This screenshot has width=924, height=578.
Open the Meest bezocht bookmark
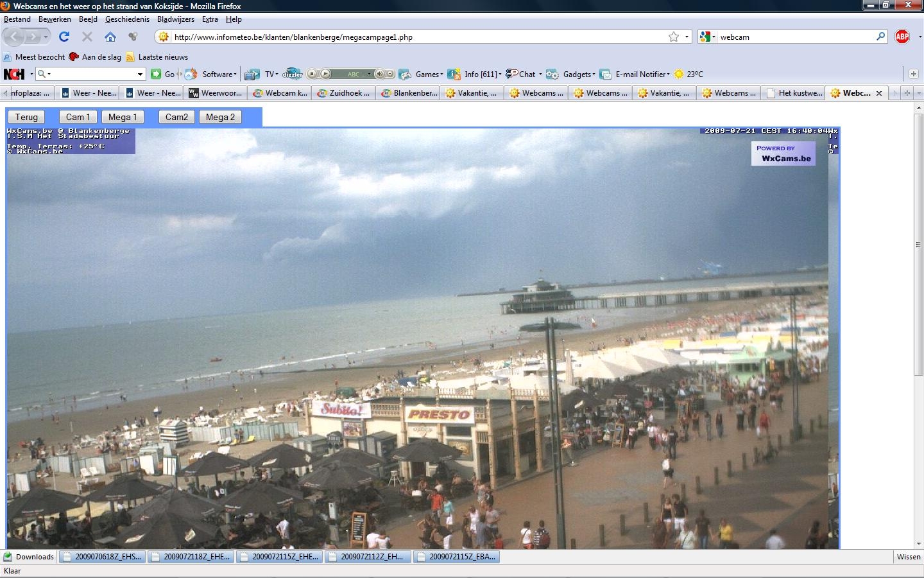point(34,57)
